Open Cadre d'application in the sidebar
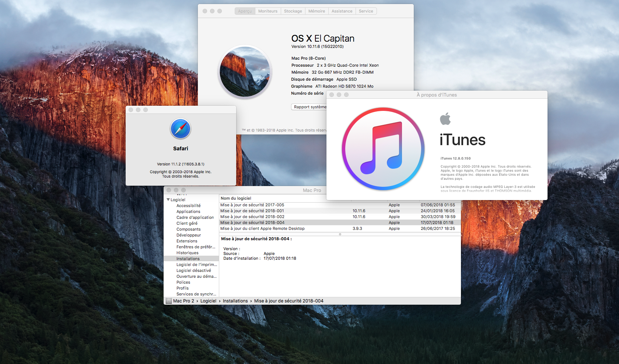The height and width of the screenshot is (364, 619). (x=195, y=217)
